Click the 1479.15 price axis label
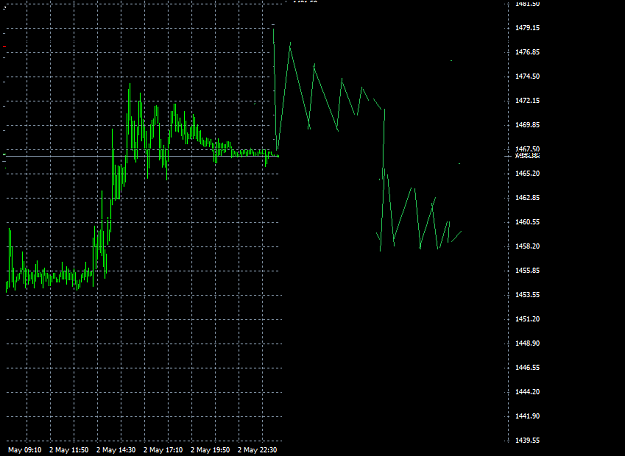The image size is (625, 456). [527, 28]
